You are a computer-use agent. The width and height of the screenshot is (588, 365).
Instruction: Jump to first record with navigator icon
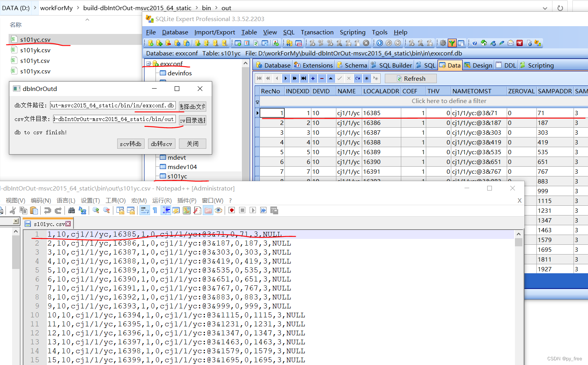click(x=259, y=78)
